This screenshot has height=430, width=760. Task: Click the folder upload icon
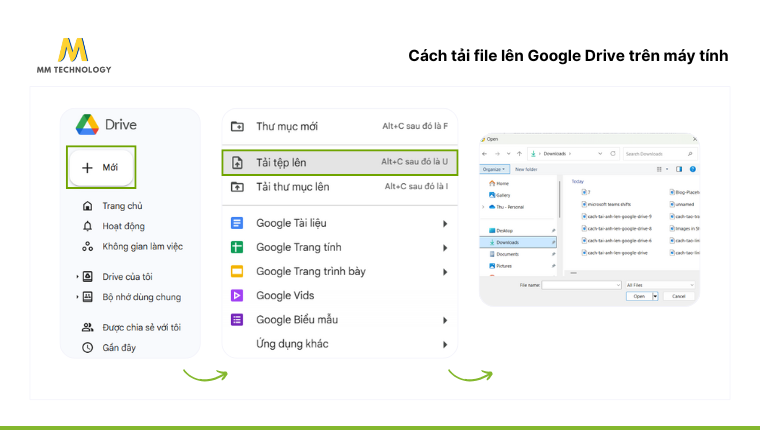237,187
